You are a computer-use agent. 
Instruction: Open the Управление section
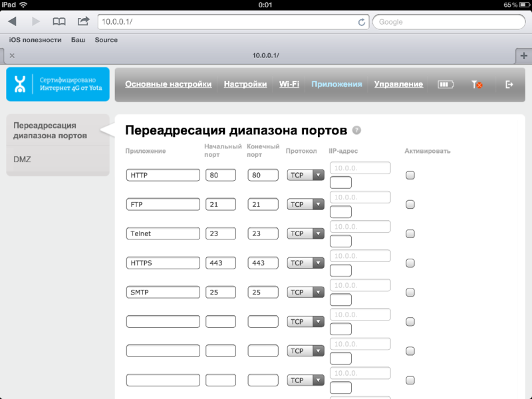coord(400,84)
